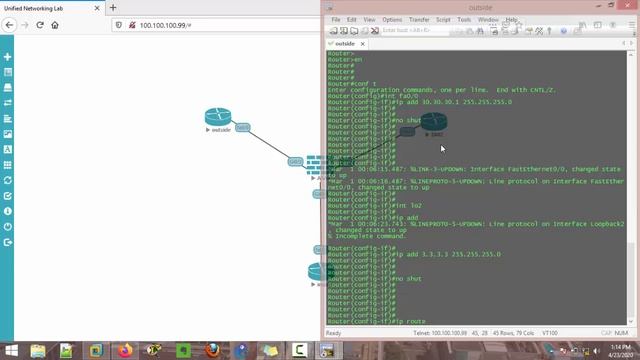Open File Explorer from the taskbar
640x360 pixels.
click(38, 351)
